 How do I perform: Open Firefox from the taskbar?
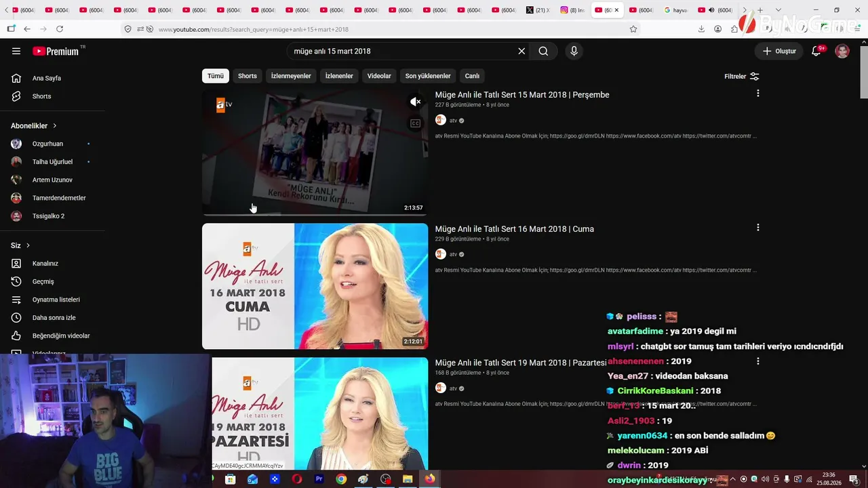pyautogui.click(x=430, y=479)
